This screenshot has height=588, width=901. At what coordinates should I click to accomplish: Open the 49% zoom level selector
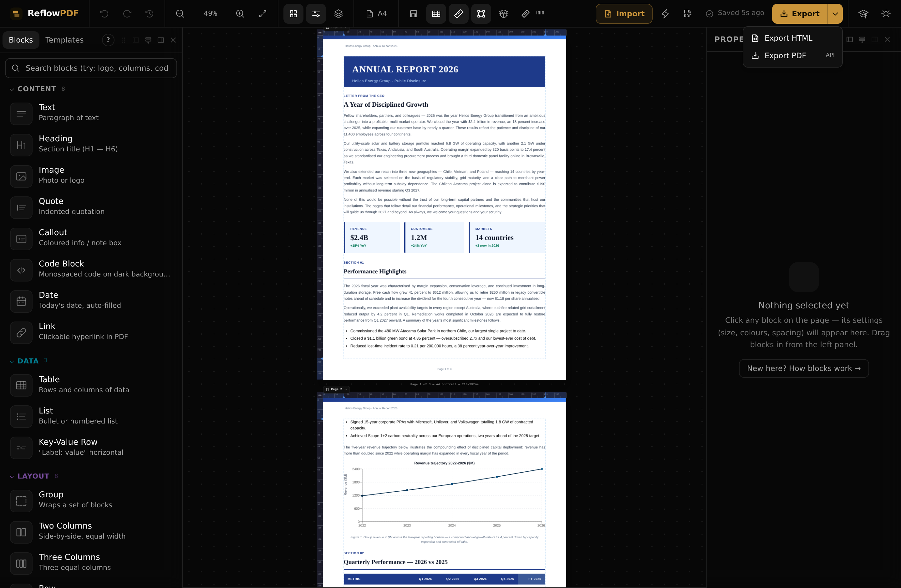[x=210, y=14]
